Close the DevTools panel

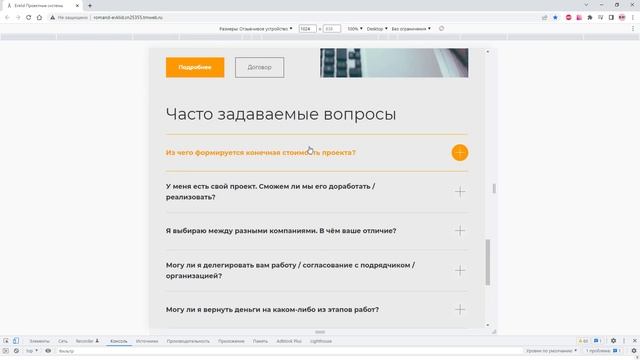coord(634,341)
